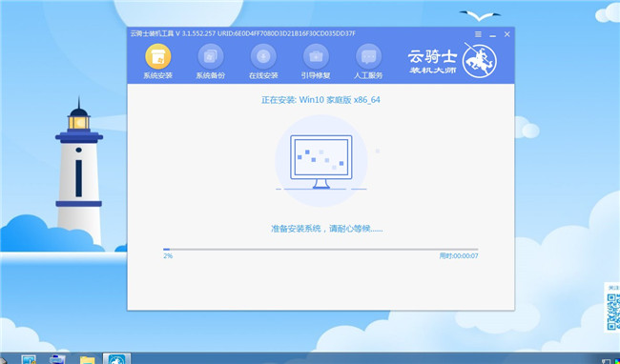Screen dimensions: 620x364
Task: Click '正在安装: Win10 家庭版 x86_64' heading
Action: 320,100
